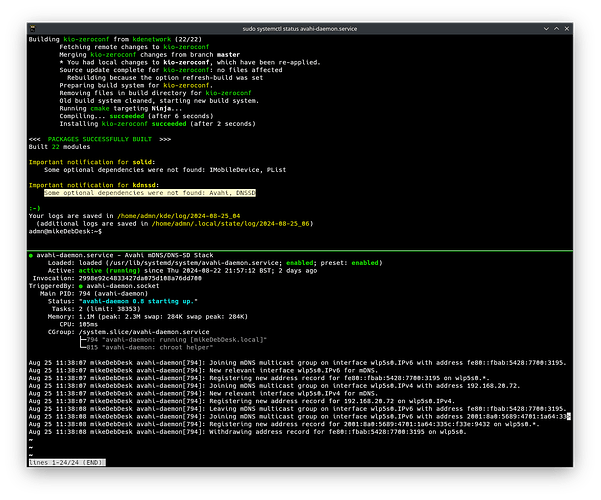
Task: Click log line 'New relevant interface wlp5s0.IPv4 for mDNS'
Action: [x=203, y=393]
